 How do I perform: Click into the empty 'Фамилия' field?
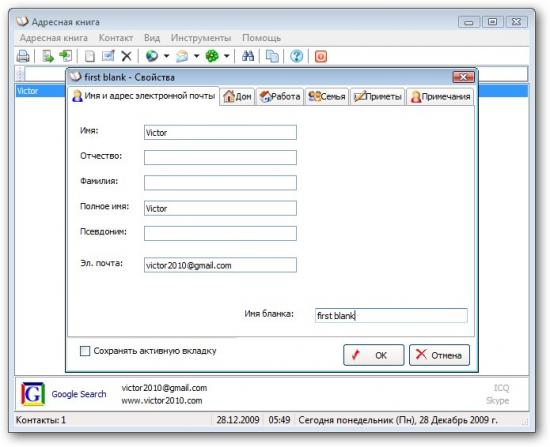(220, 183)
